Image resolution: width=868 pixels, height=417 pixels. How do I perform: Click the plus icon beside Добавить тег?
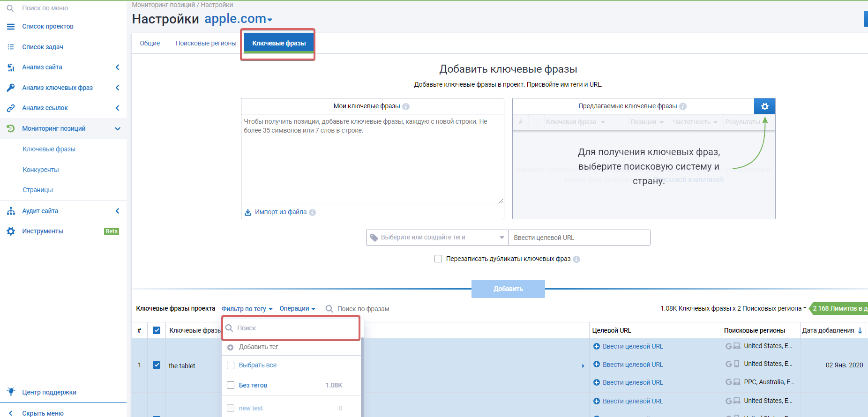click(230, 347)
